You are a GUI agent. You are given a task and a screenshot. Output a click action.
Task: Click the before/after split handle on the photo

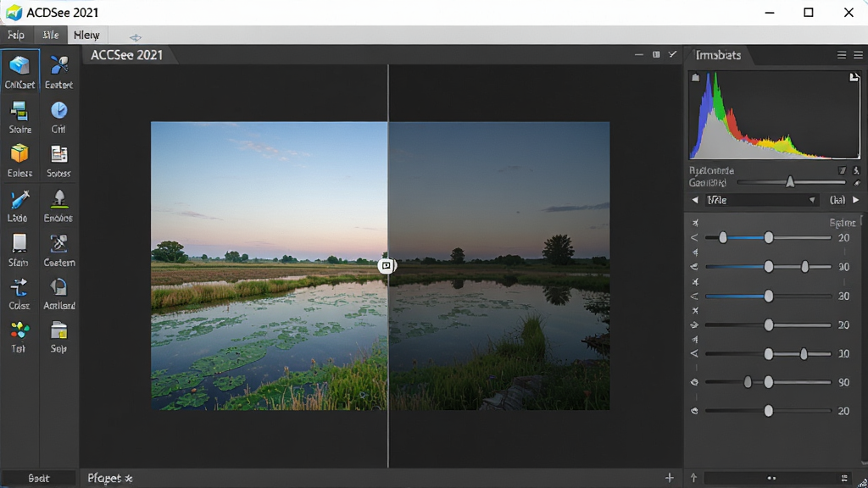387,265
